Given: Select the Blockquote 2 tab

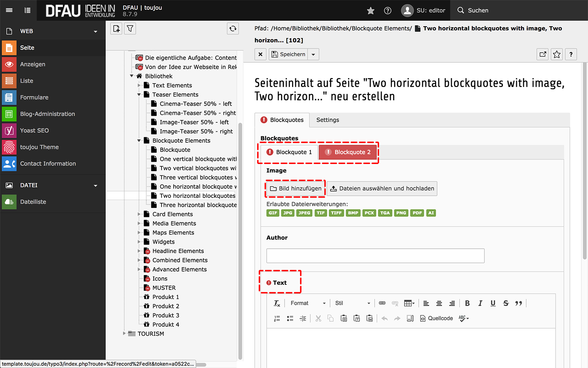Looking at the screenshot, I should click(x=348, y=152).
